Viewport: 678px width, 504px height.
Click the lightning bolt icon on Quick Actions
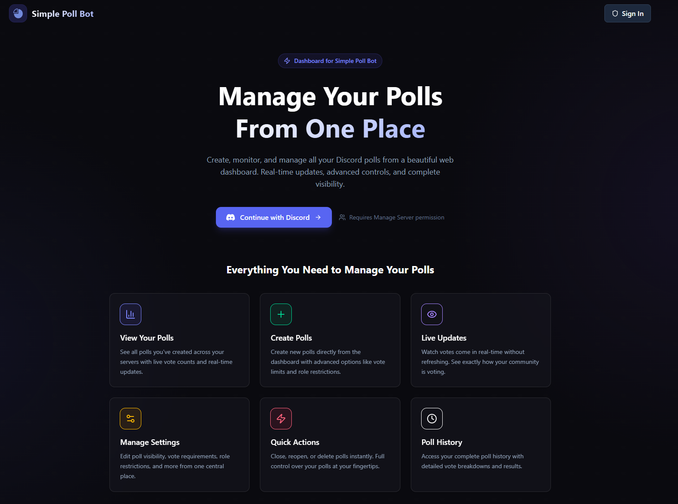point(281,419)
